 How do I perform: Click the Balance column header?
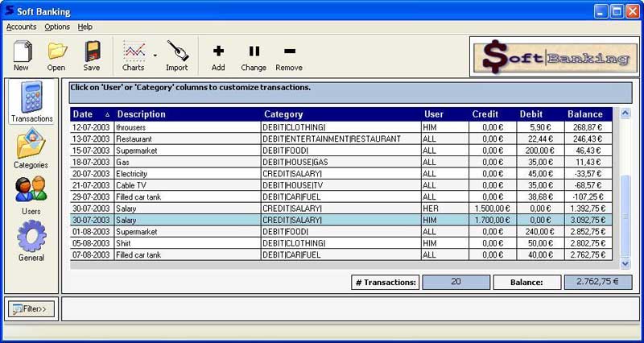coord(588,114)
